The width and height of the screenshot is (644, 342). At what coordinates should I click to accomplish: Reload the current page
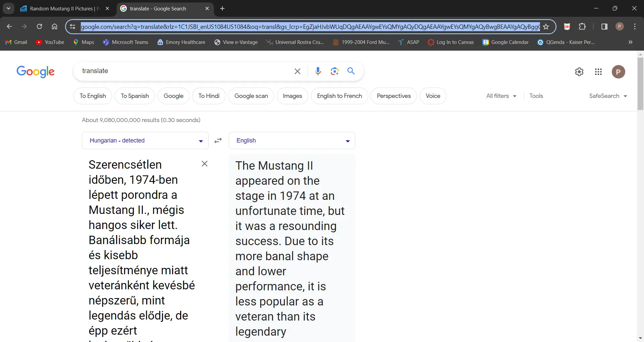click(x=39, y=26)
